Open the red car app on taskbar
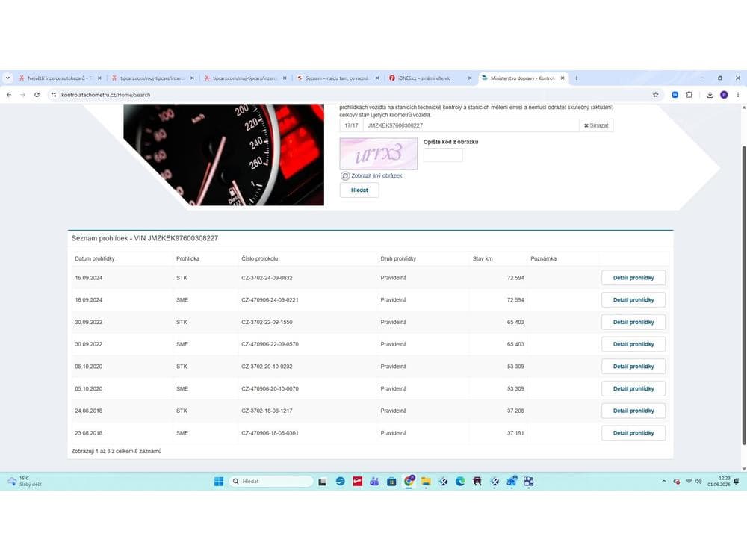The image size is (747, 560). [477, 482]
